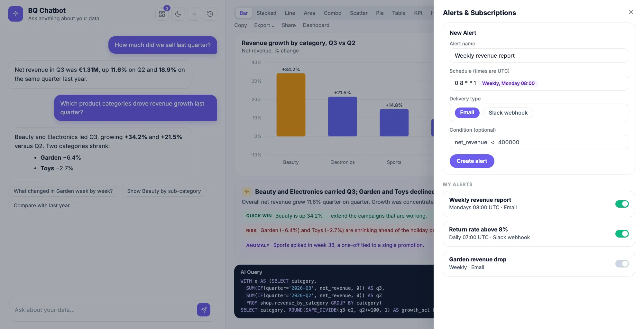Open the Scatter chart tab
This screenshot has height=329, width=644.
359,13
